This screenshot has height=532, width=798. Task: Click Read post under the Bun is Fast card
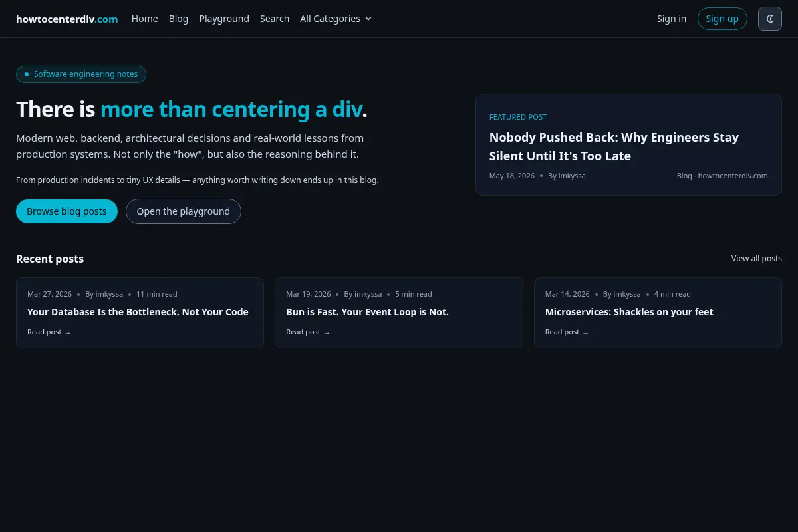pos(307,332)
